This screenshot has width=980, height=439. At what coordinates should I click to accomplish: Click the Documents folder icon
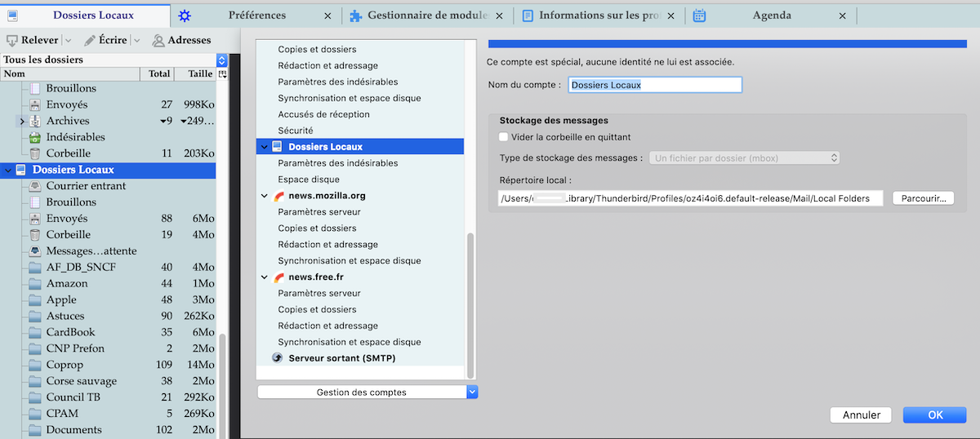(34, 430)
